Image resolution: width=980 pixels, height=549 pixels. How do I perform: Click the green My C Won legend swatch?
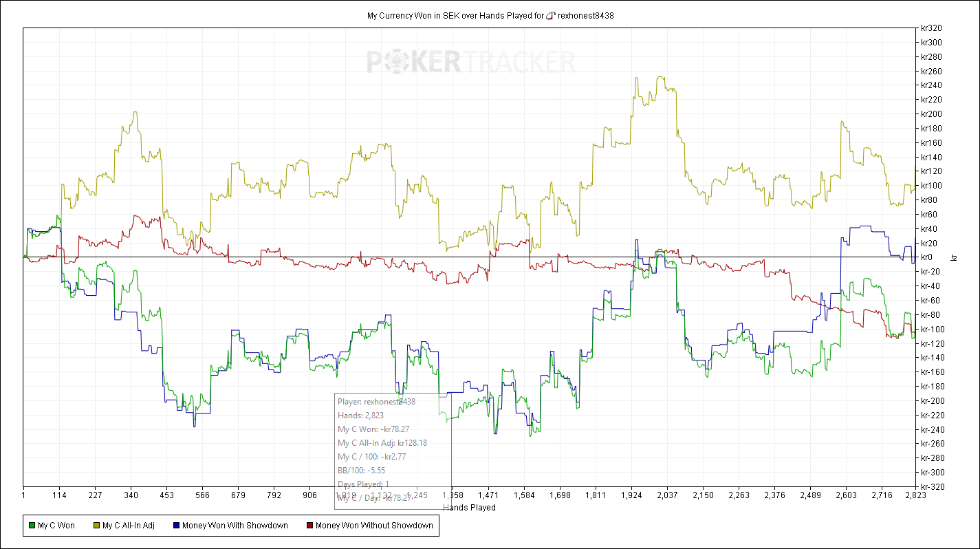click(30, 526)
